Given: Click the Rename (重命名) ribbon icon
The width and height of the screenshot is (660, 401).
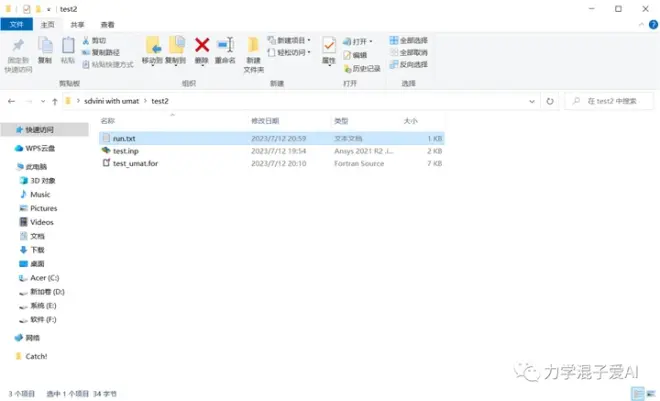Looking at the screenshot, I should (x=225, y=46).
